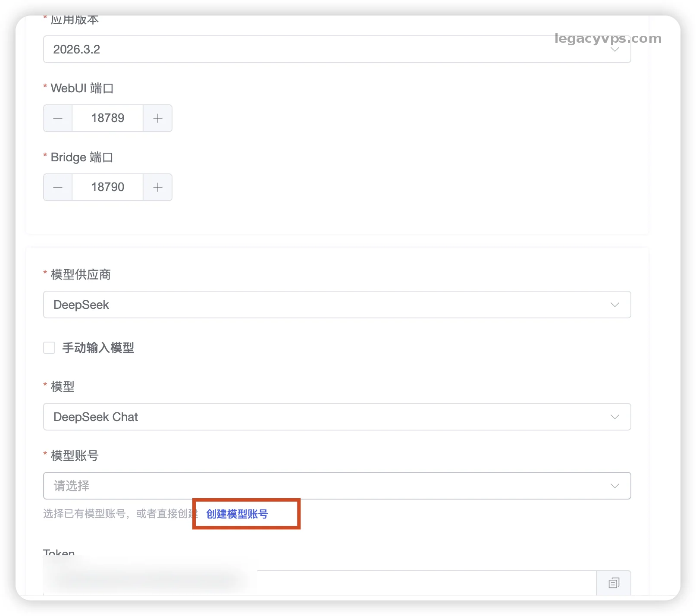Click the chevron arrow on DeepSeek Chat box

click(x=614, y=417)
